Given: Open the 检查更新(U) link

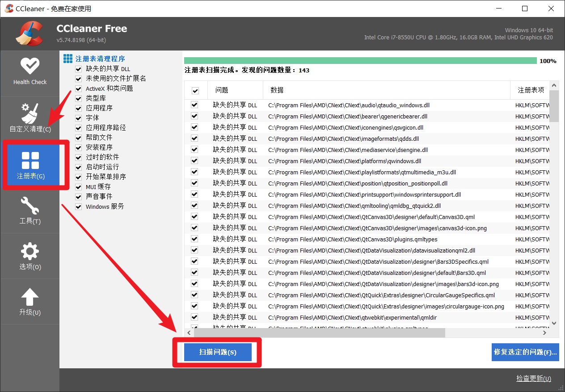Looking at the screenshot, I should point(534,379).
